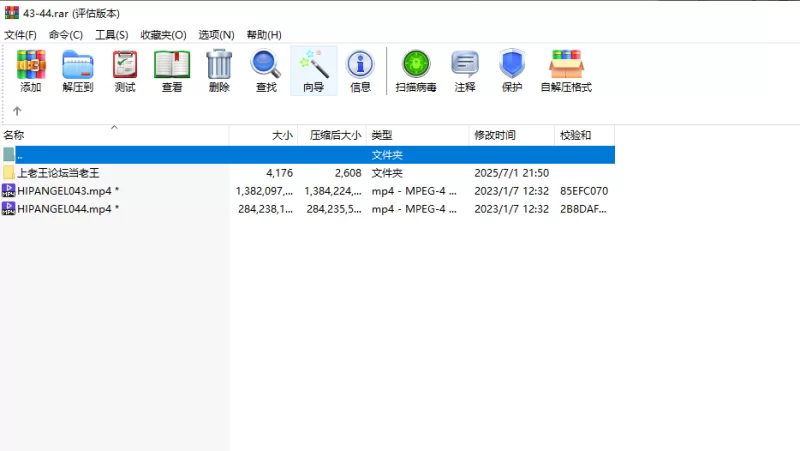800x451 pixels.
Task: Click date 2025/7/1 21:50
Action: [512, 173]
